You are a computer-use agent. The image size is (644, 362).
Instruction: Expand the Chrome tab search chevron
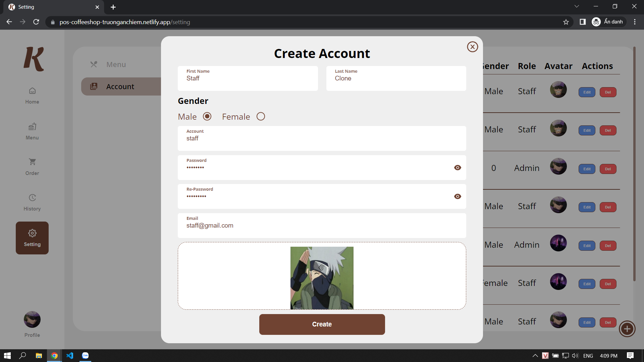pos(577,6)
